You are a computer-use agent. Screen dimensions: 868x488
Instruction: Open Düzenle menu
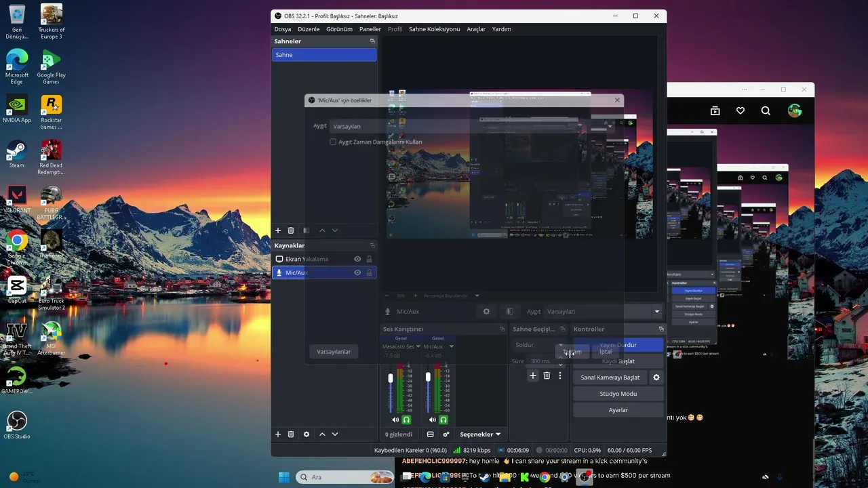[309, 29]
